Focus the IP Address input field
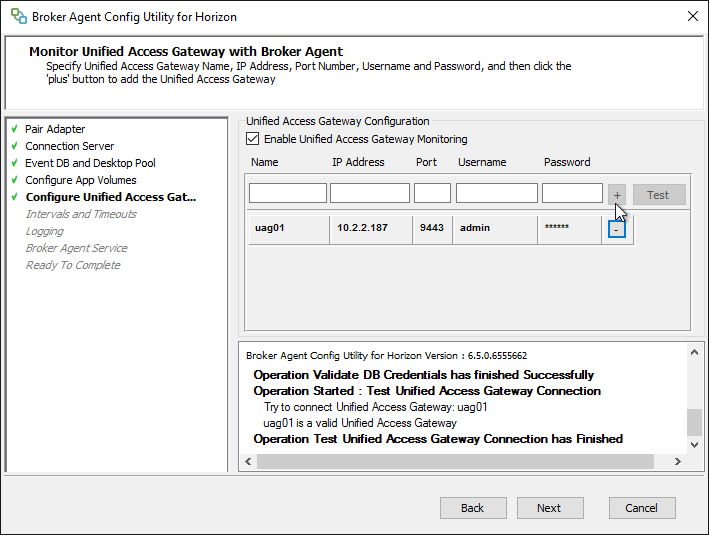Viewport: 709px width, 535px height. (370, 193)
